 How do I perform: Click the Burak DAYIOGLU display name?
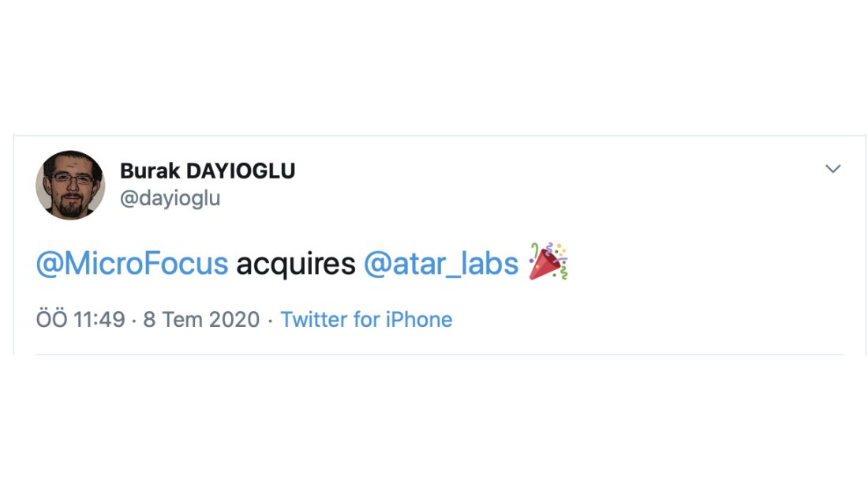tap(208, 171)
